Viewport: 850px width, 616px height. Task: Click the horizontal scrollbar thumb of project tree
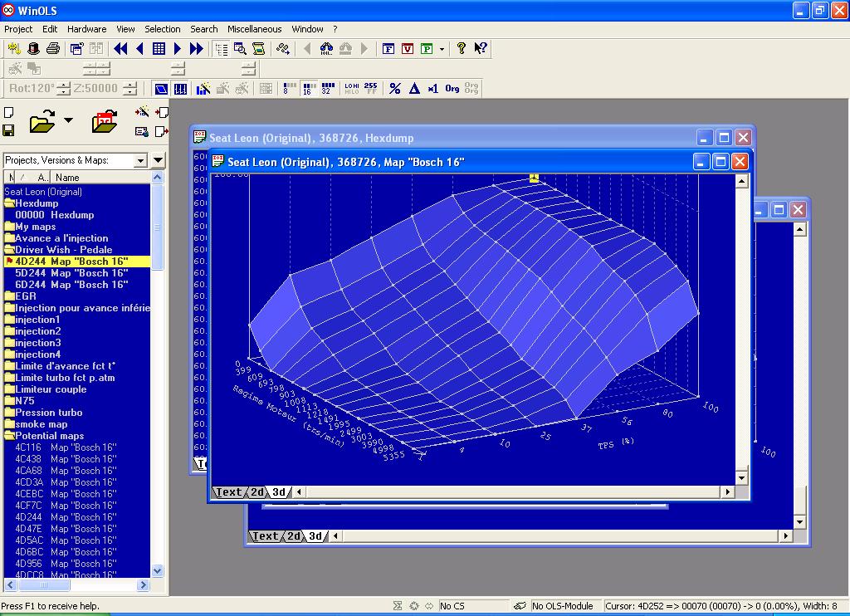pos(44,585)
